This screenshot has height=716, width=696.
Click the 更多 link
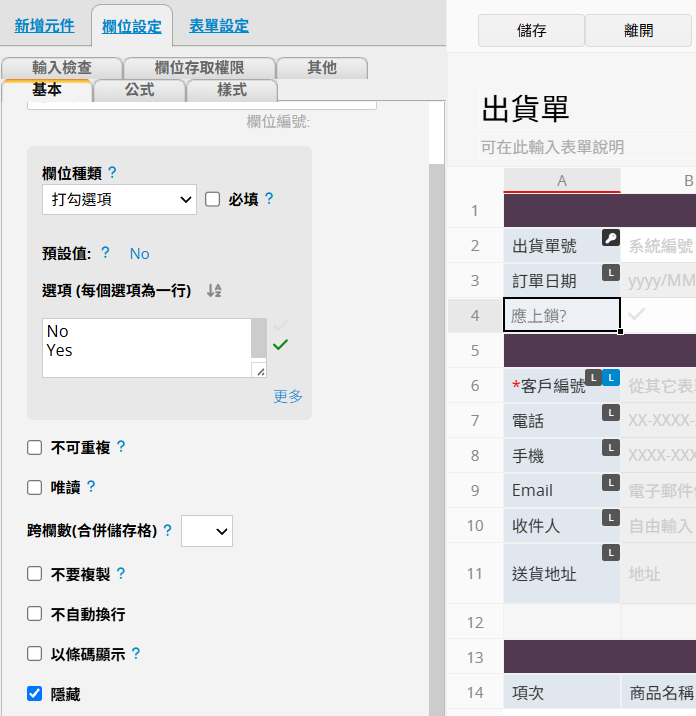coord(288,396)
